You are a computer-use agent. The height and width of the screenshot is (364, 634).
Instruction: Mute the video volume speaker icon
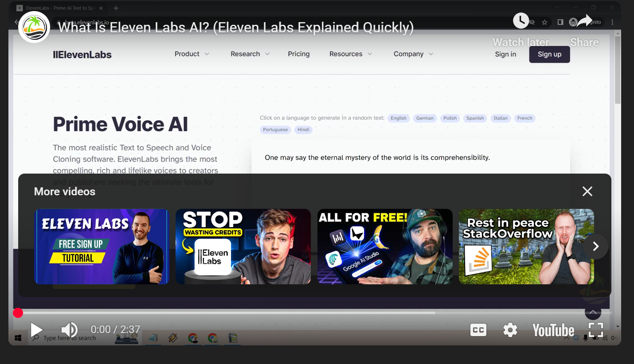tap(69, 330)
